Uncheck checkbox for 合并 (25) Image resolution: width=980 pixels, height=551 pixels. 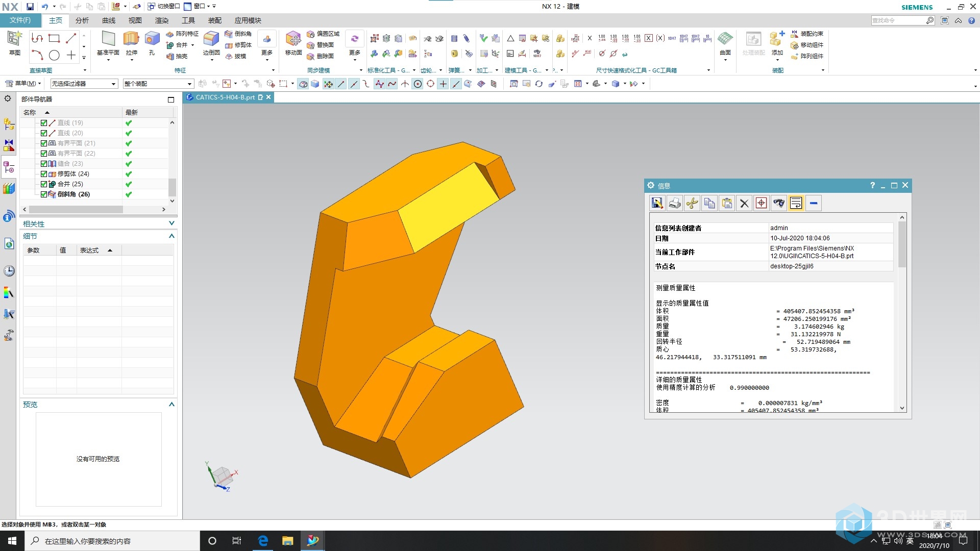tap(44, 184)
